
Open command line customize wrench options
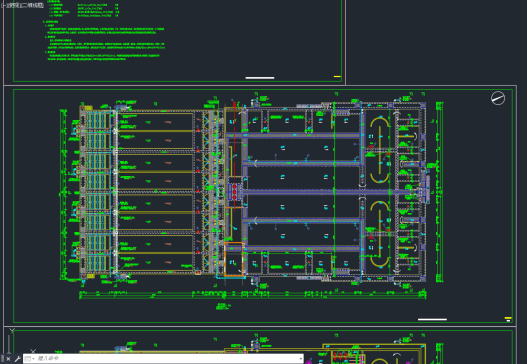pyautogui.click(x=17, y=359)
